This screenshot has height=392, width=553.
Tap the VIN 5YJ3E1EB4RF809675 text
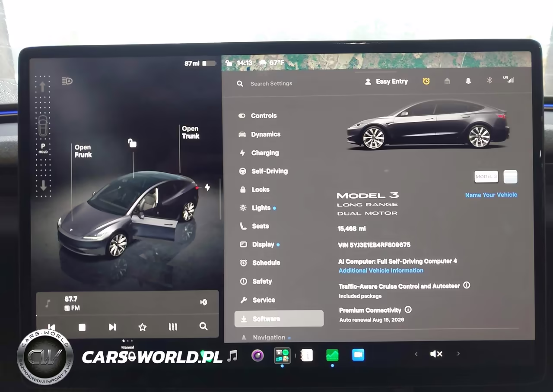click(374, 245)
